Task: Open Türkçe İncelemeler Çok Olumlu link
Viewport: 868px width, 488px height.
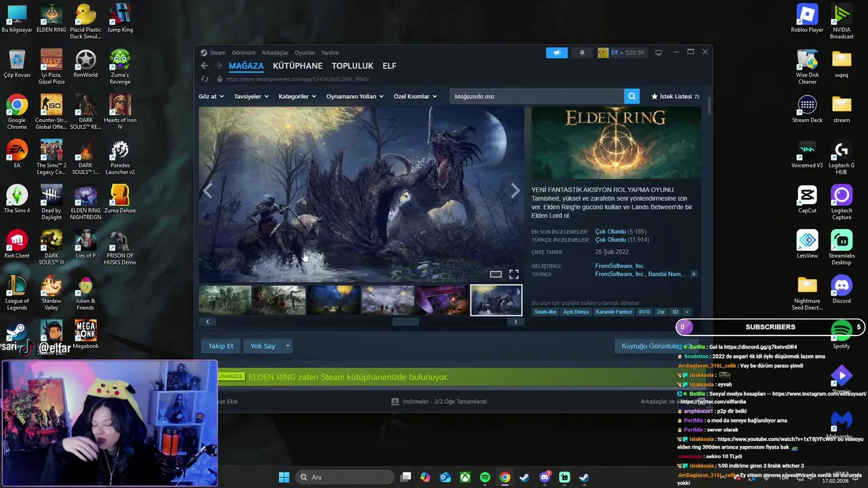Action: 610,239
